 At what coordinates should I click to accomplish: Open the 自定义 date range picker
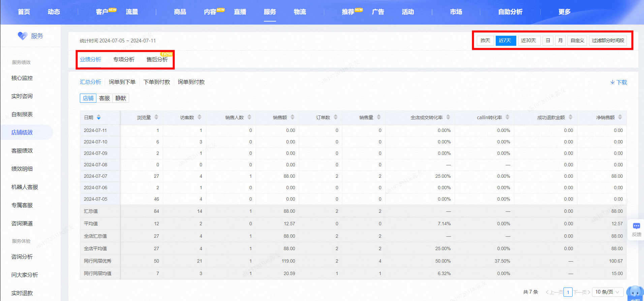coord(577,40)
